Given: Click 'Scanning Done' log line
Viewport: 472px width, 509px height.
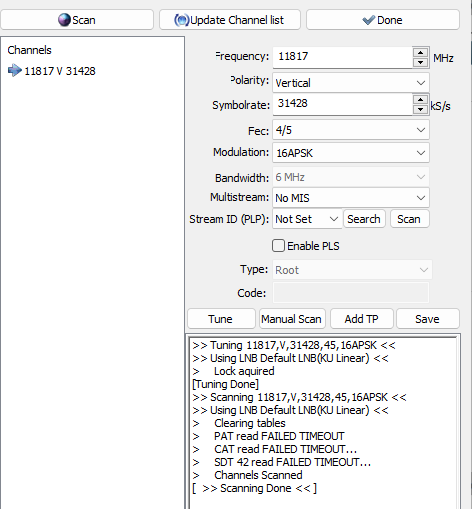Looking at the screenshot, I should point(255,488).
